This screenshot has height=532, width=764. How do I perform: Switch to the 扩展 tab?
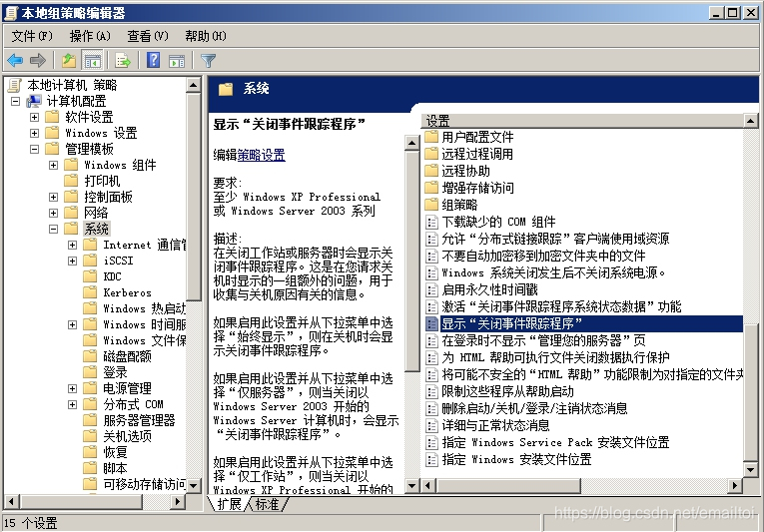click(x=229, y=504)
